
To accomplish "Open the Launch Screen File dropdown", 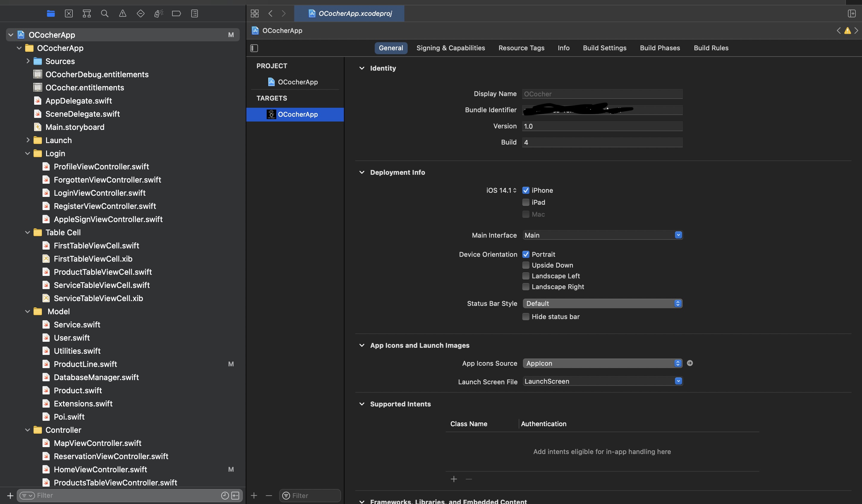I will coord(678,381).
